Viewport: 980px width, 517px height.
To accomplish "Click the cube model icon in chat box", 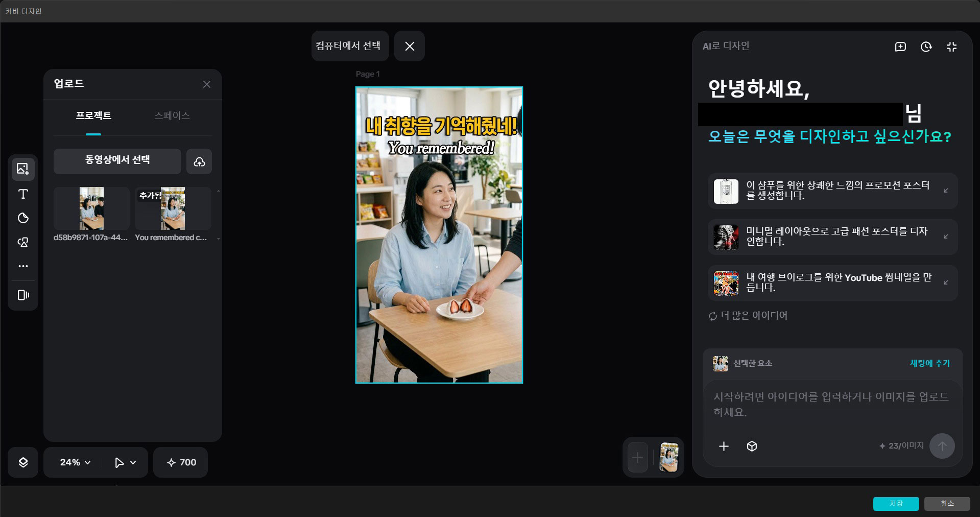I will [752, 447].
